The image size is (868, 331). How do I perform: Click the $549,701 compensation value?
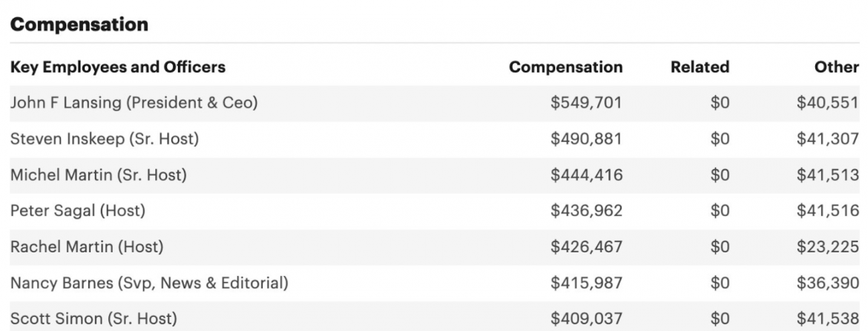pyautogui.click(x=586, y=103)
